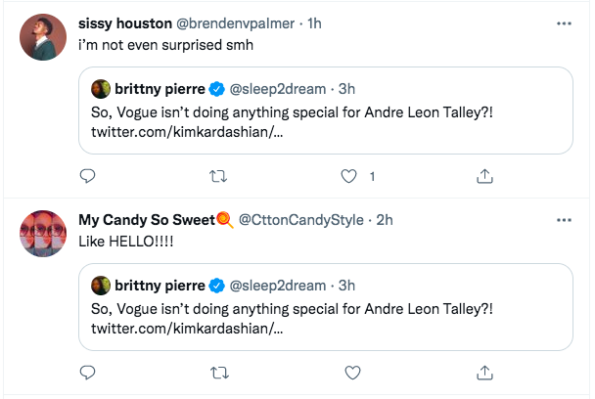
Task: Share the 'Like HELLO!!!!' tweet
Action: click(485, 373)
